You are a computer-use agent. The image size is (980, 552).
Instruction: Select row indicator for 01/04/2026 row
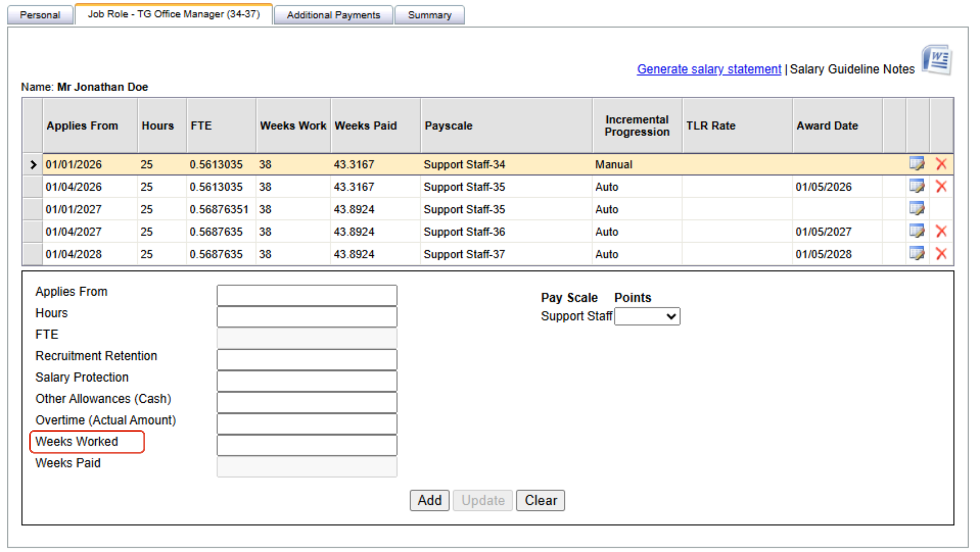(x=33, y=187)
